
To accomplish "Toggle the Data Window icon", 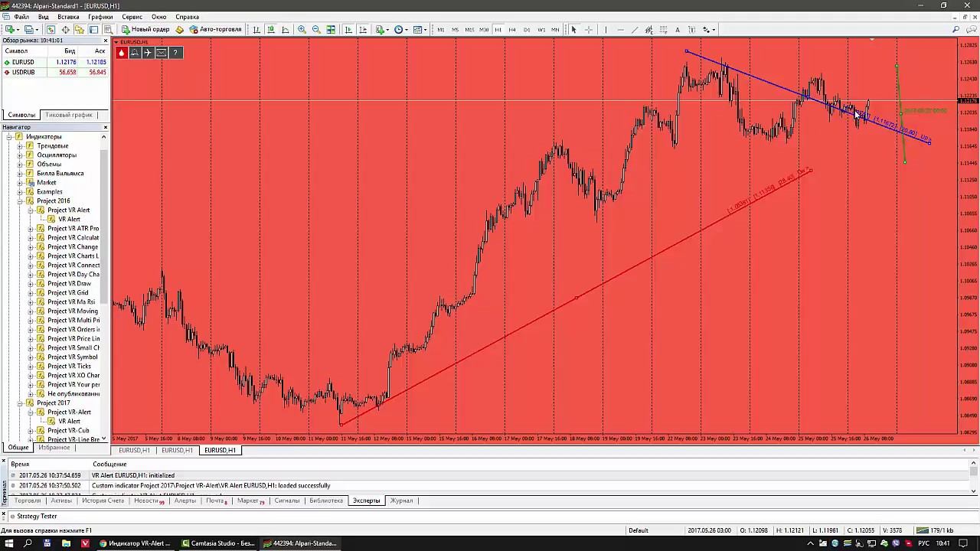I will click(66, 30).
